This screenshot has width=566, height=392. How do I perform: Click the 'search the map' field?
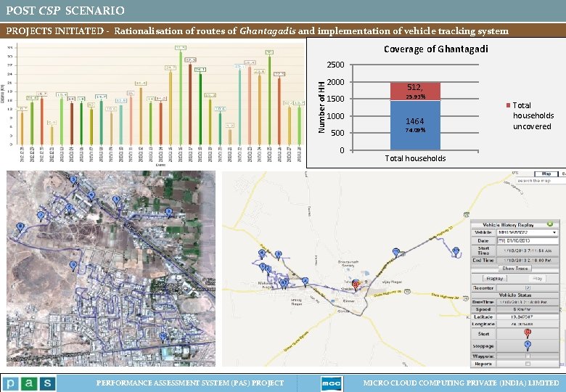[x=540, y=181]
